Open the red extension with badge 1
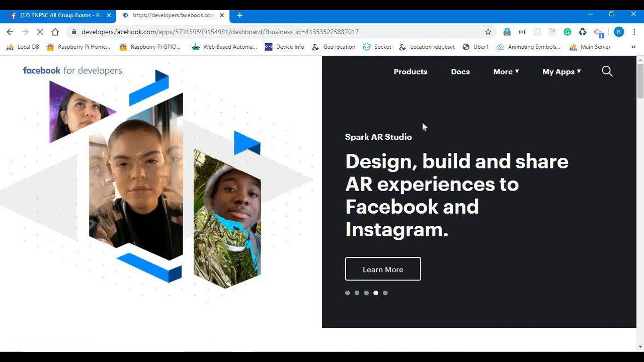Viewport: 644px width, 362px height. click(598, 33)
